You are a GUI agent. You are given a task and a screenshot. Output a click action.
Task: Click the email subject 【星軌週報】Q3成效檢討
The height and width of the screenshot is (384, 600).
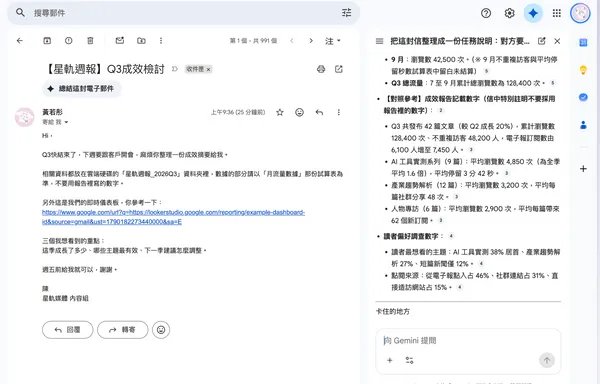tap(104, 69)
